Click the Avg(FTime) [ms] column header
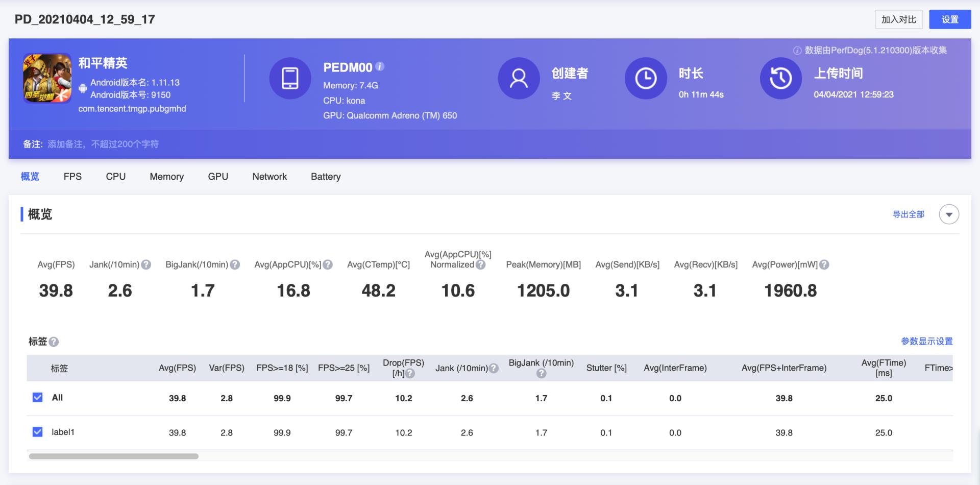980x485 pixels. coord(884,368)
